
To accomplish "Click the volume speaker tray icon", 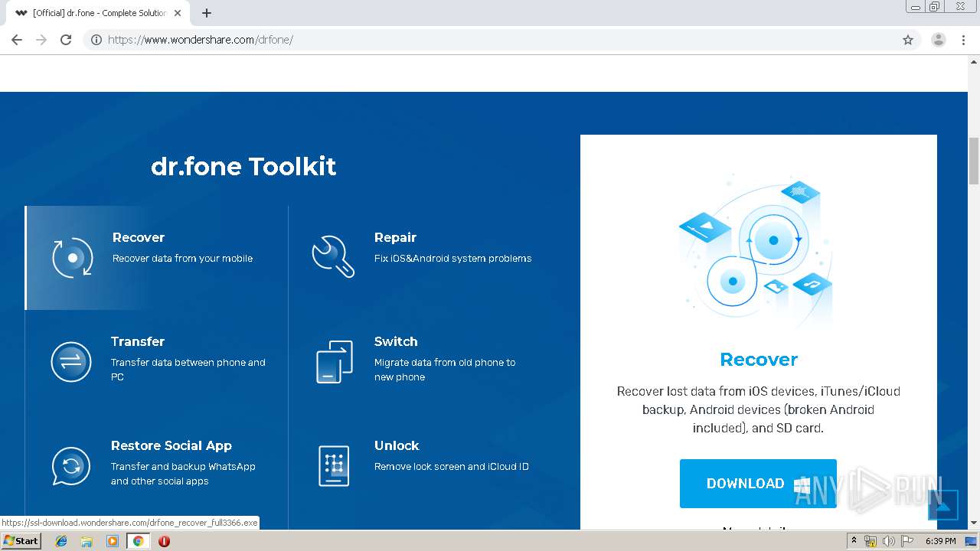I will point(888,541).
